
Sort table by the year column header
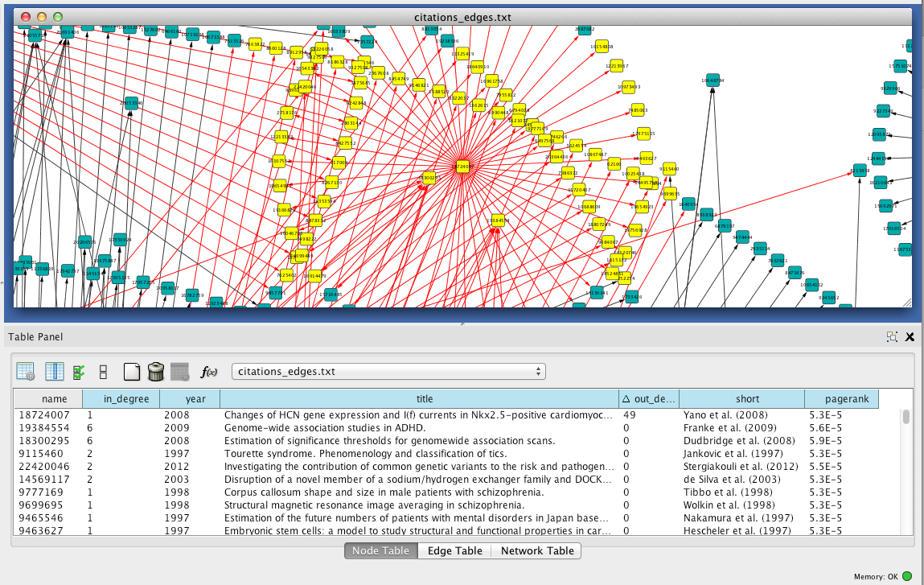point(189,398)
